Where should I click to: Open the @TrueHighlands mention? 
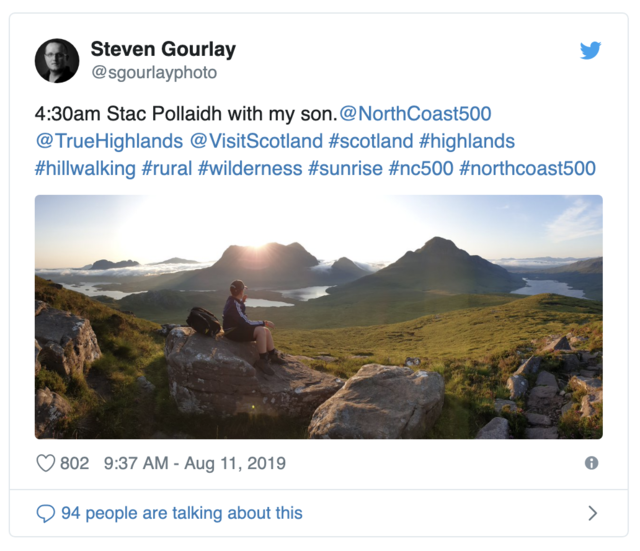click(x=109, y=141)
